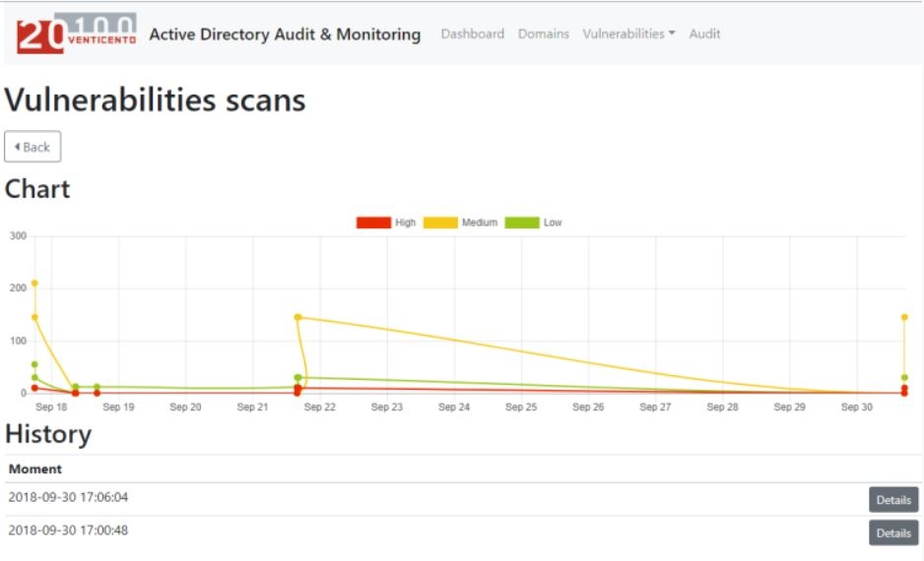The height and width of the screenshot is (561, 924).
Task: Open Details for the 17:00:48 scan
Action: pyautogui.click(x=893, y=532)
